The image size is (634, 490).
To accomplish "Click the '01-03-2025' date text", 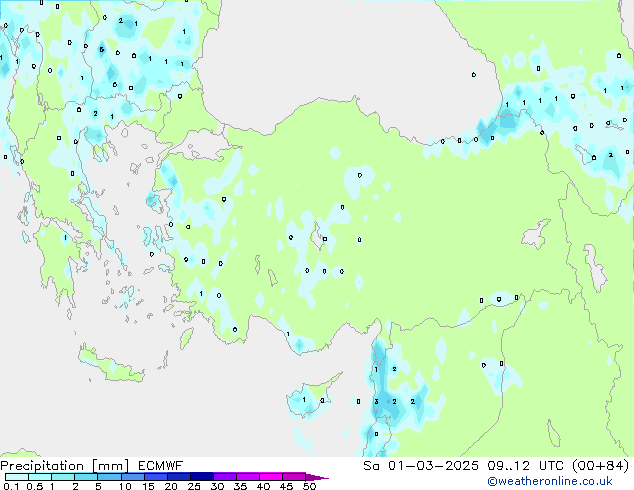I will pyautogui.click(x=433, y=466).
